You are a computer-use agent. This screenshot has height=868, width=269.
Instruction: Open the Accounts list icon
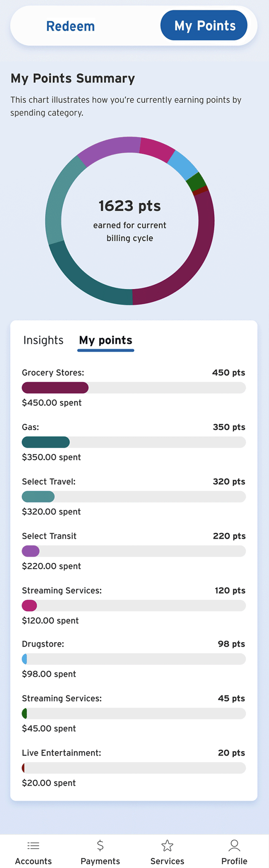[x=33, y=845]
